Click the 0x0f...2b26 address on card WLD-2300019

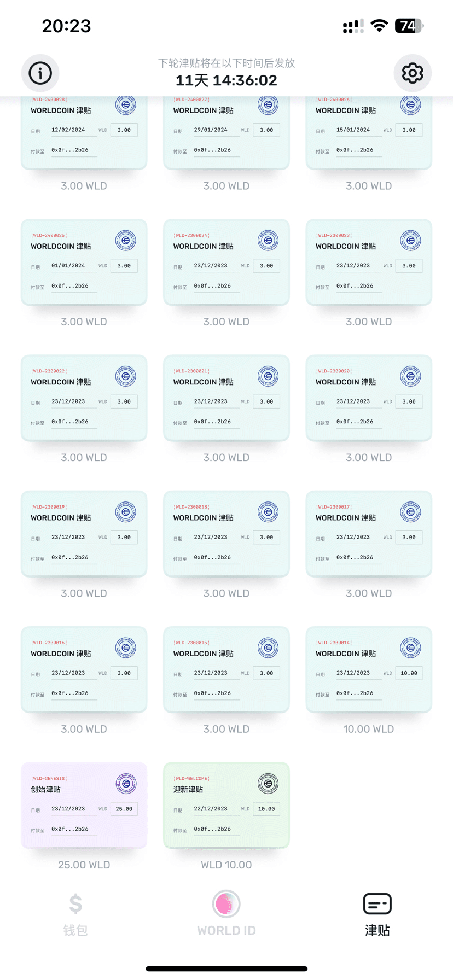(x=70, y=557)
